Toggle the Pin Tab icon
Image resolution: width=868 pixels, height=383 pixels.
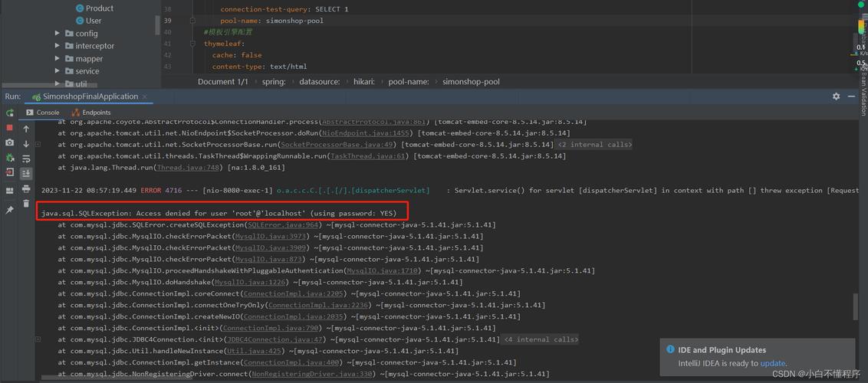point(9,209)
